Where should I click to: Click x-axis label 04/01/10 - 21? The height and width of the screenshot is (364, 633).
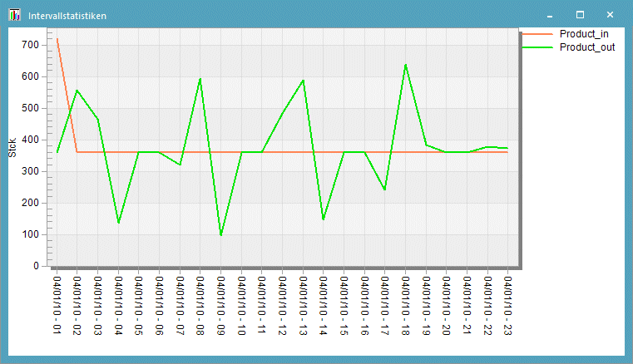(x=467, y=306)
